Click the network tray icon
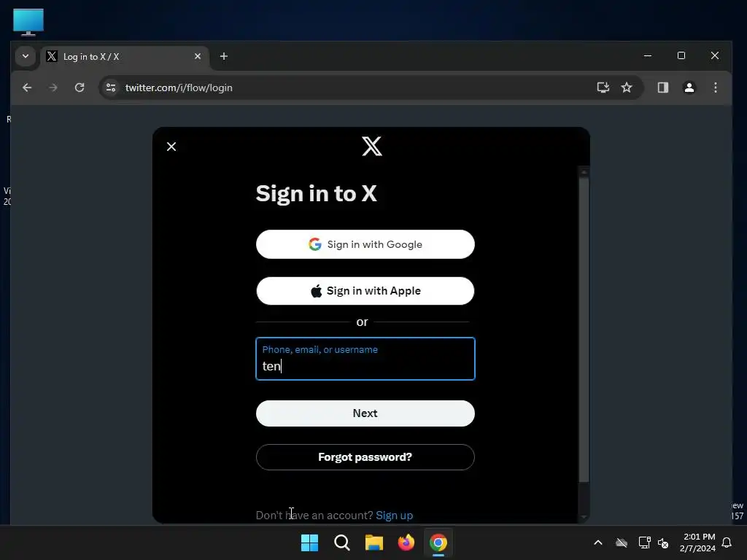This screenshot has width=747, height=560. 644,542
